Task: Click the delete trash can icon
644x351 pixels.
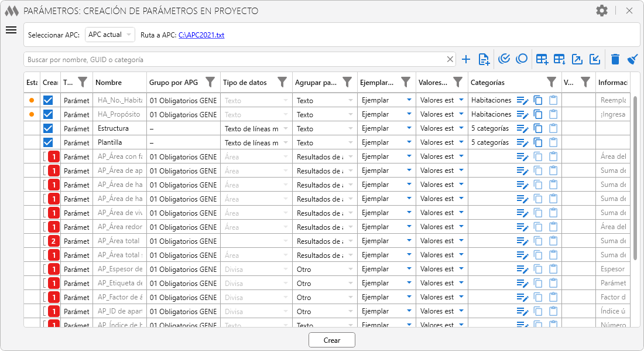Action: coord(615,59)
